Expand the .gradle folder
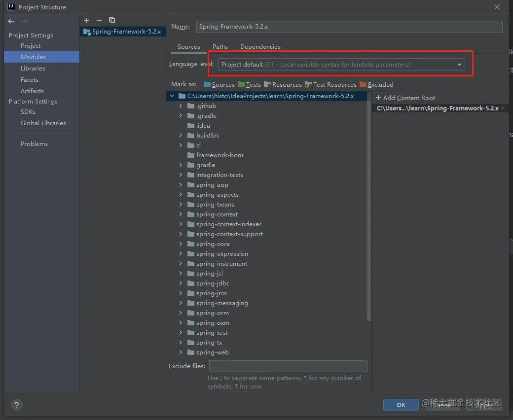The height and width of the screenshot is (420, 513). click(181, 116)
